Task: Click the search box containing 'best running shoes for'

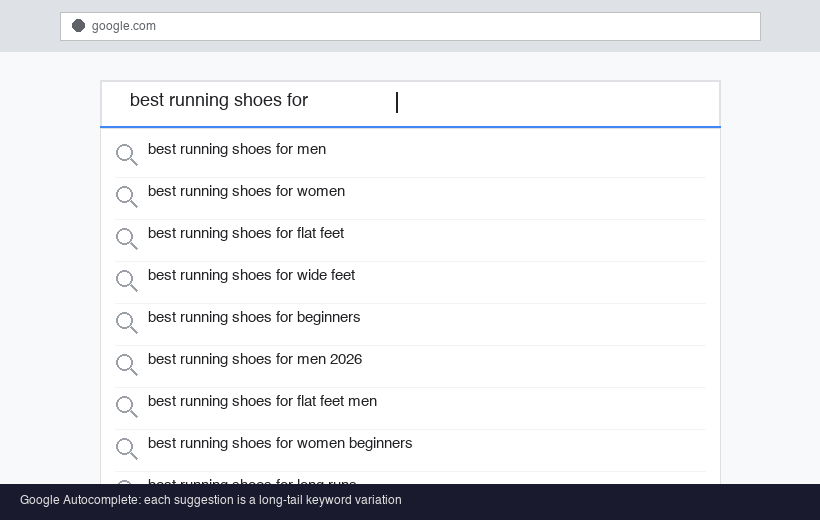Action: 410,104
